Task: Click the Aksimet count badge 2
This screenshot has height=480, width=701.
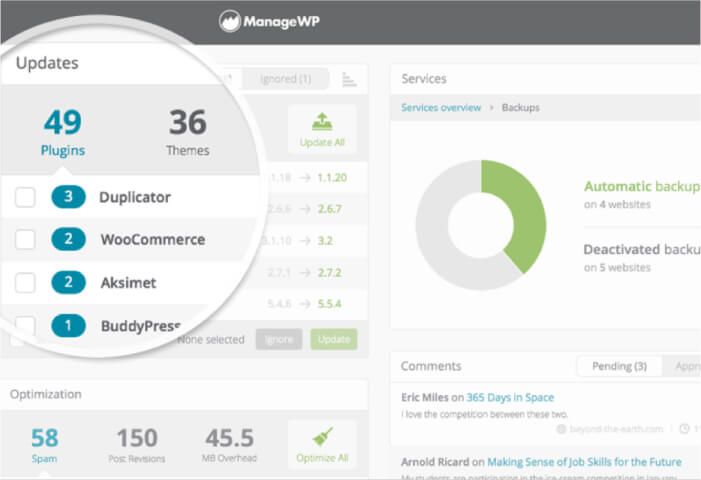Action: pyautogui.click(x=68, y=282)
